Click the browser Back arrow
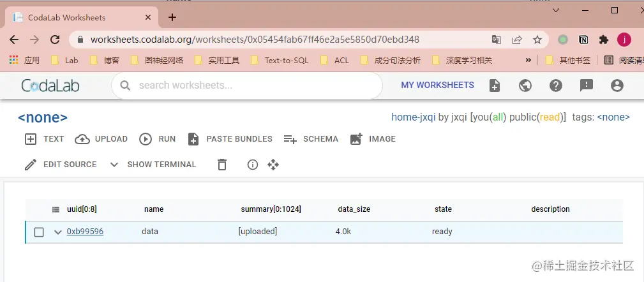The height and width of the screenshot is (282, 644). [14, 40]
